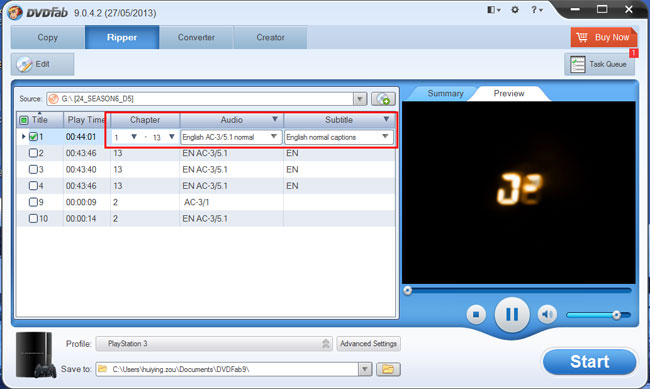Screen dimensions: 650x389
Task: Check title 10 checkbox
Action: [x=34, y=218]
